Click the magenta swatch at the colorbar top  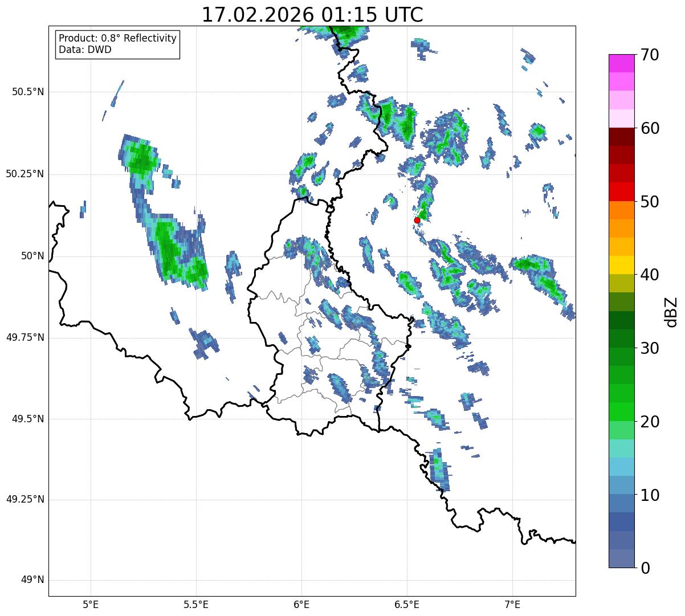pyautogui.click(x=621, y=63)
